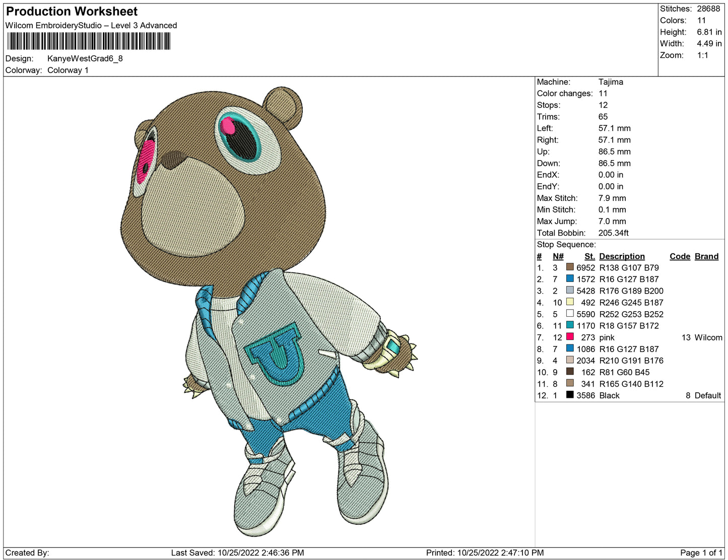Click the "Right:" label
728x560 pixels.
(548, 139)
